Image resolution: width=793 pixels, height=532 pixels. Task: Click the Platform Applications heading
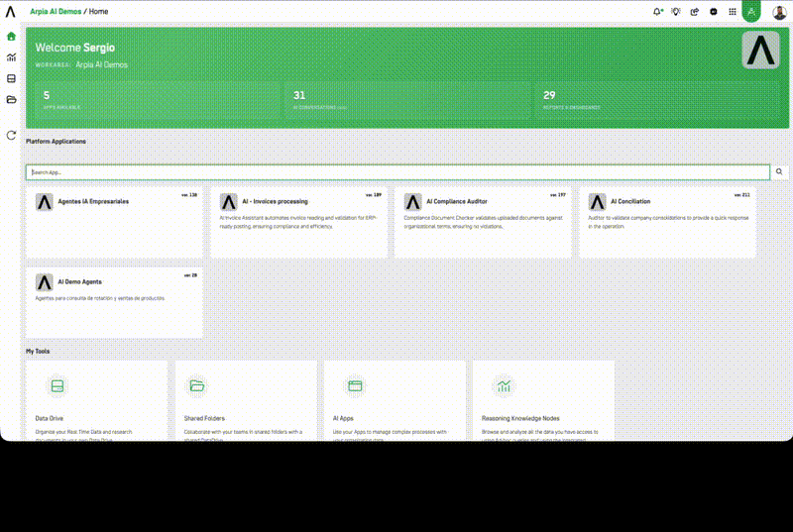click(x=56, y=142)
